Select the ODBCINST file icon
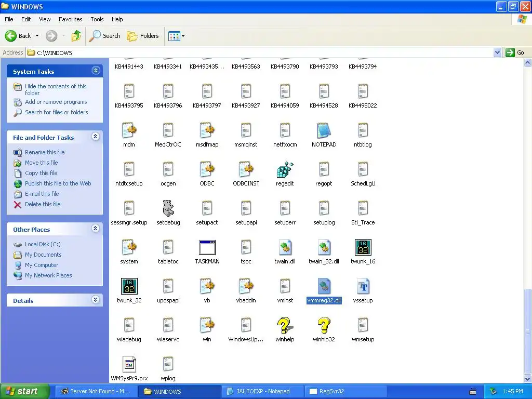This screenshot has width=532, height=399. point(246,169)
